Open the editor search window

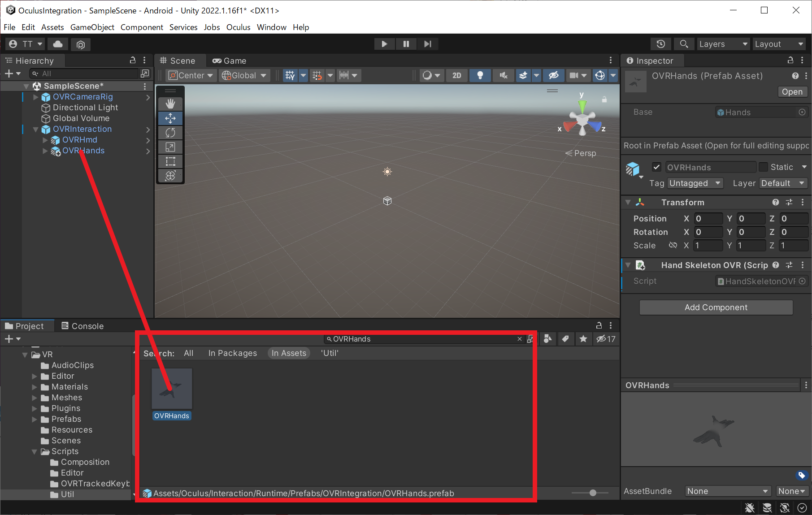click(x=684, y=44)
